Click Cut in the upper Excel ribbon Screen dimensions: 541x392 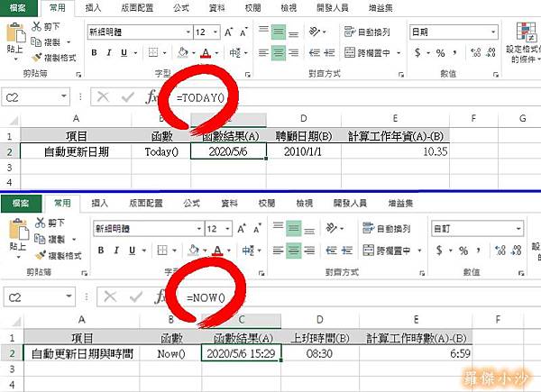(46, 26)
